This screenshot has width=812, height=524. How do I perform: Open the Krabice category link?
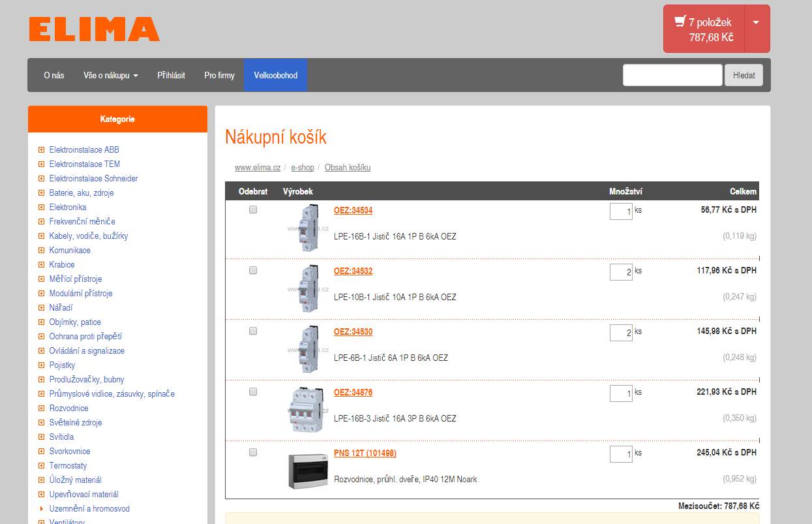click(62, 264)
